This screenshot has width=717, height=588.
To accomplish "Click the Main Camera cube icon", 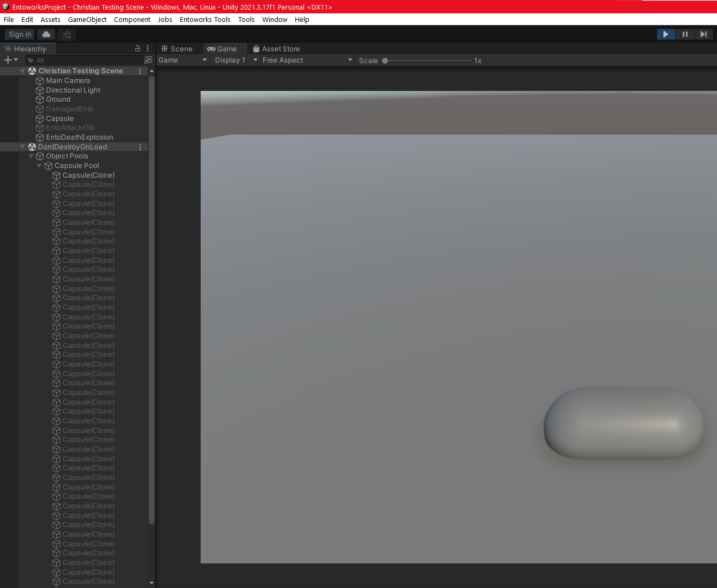I will (40, 81).
